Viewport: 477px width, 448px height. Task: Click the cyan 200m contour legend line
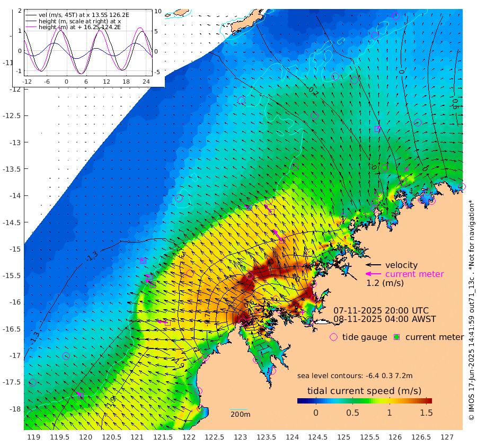tap(239, 410)
